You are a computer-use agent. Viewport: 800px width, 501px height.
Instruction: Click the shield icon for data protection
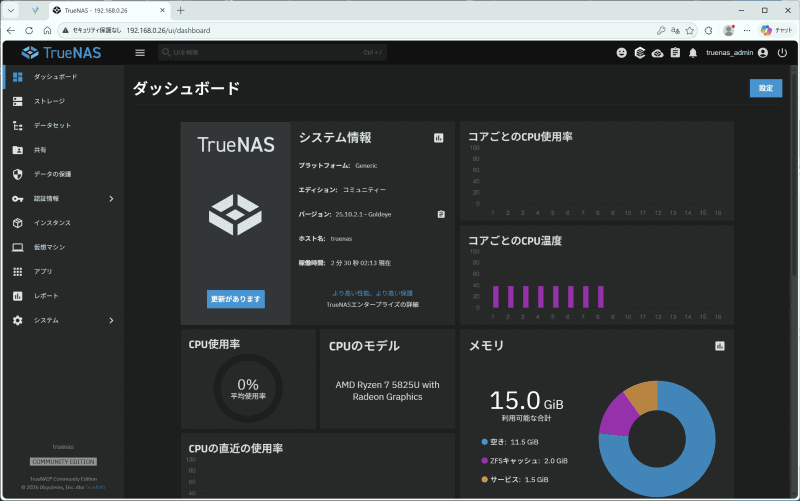point(18,174)
